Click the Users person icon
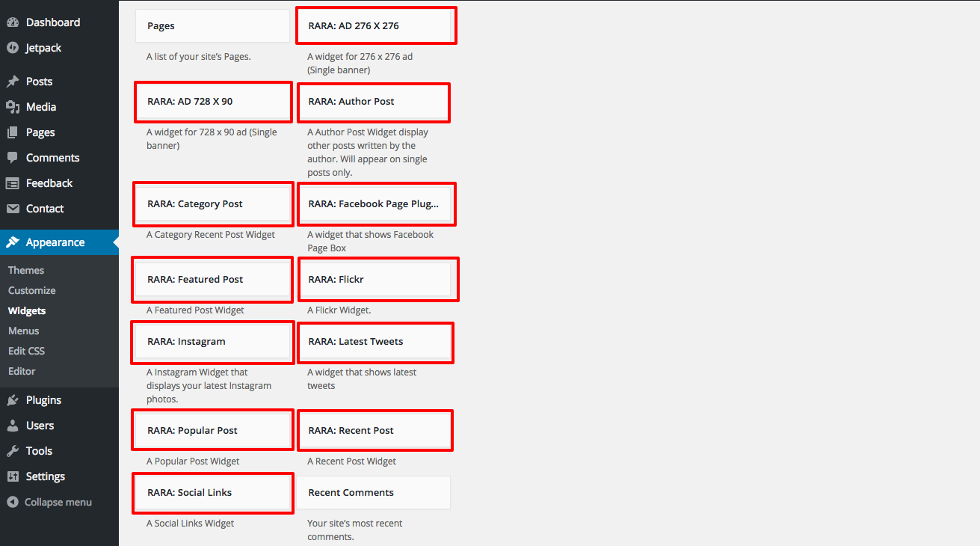980x546 pixels. pyautogui.click(x=13, y=426)
